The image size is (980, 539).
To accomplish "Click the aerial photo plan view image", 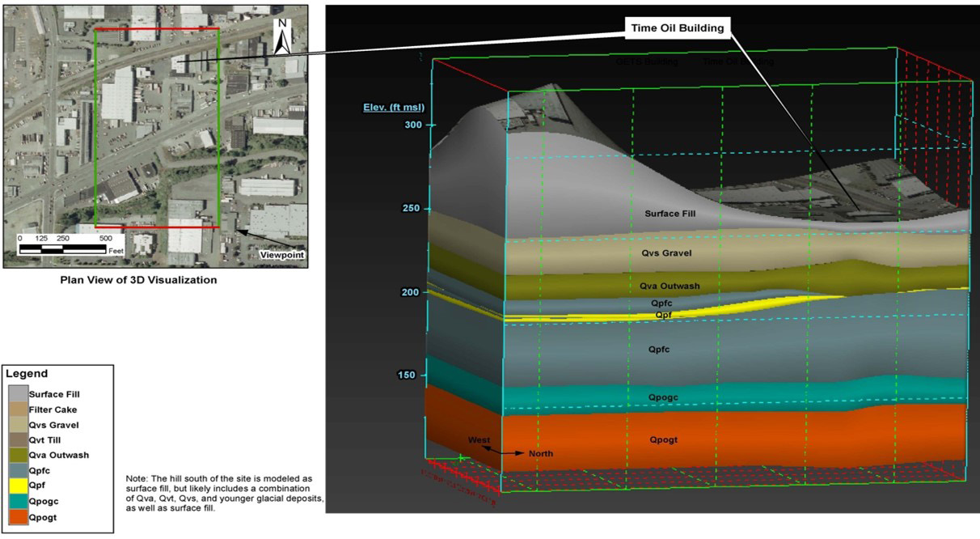I will click(x=155, y=137).
